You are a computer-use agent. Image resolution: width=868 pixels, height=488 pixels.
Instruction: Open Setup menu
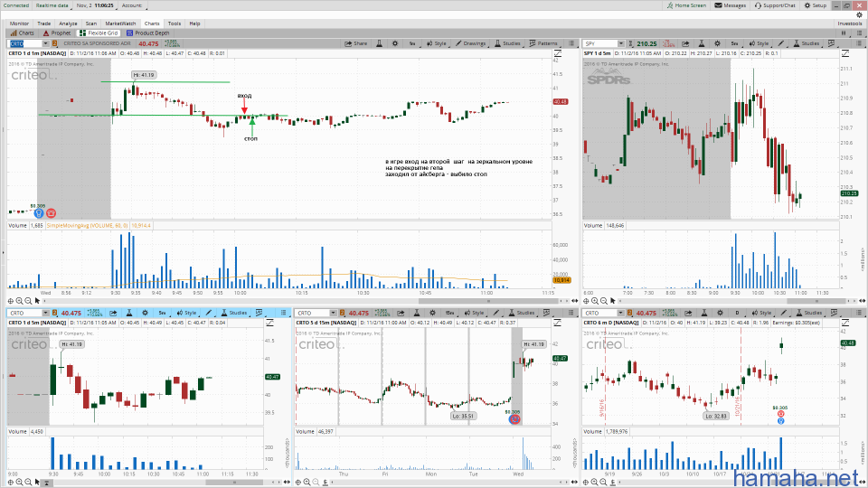pyautogui.click(x=816, y=5)
